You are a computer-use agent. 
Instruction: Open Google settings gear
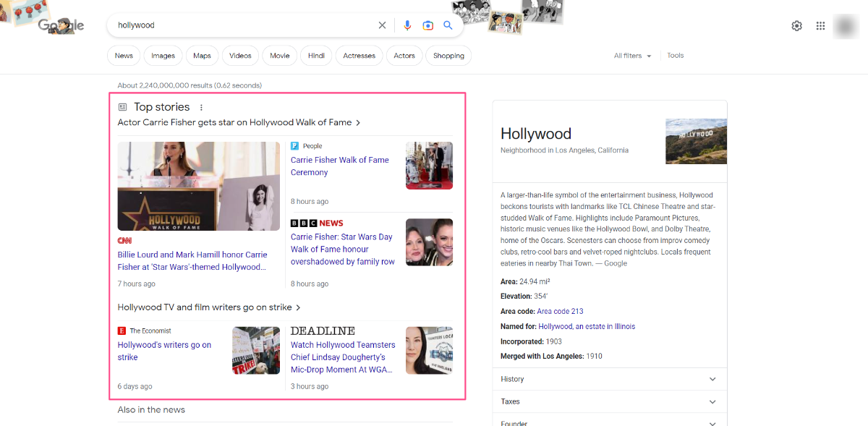796,26
